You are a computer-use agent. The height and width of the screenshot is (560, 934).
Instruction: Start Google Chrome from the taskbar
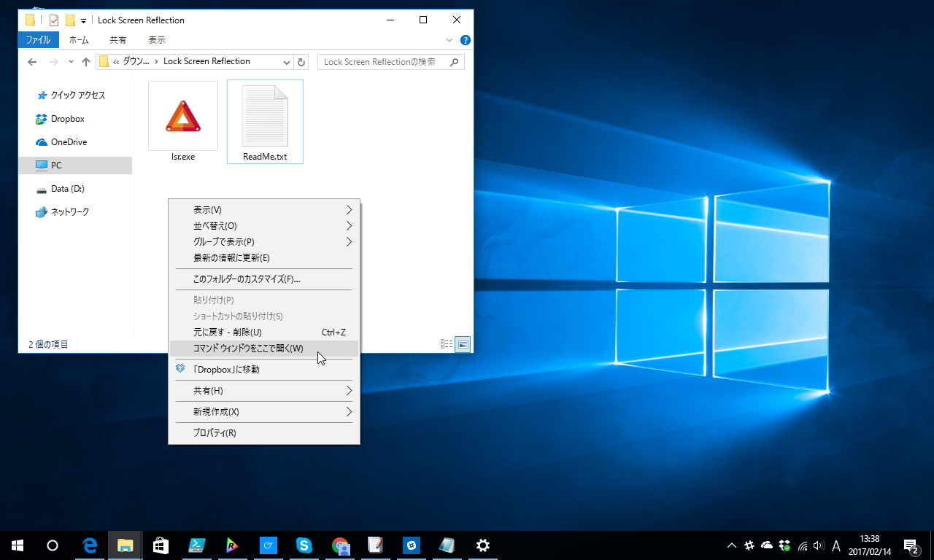click(340, 545)
